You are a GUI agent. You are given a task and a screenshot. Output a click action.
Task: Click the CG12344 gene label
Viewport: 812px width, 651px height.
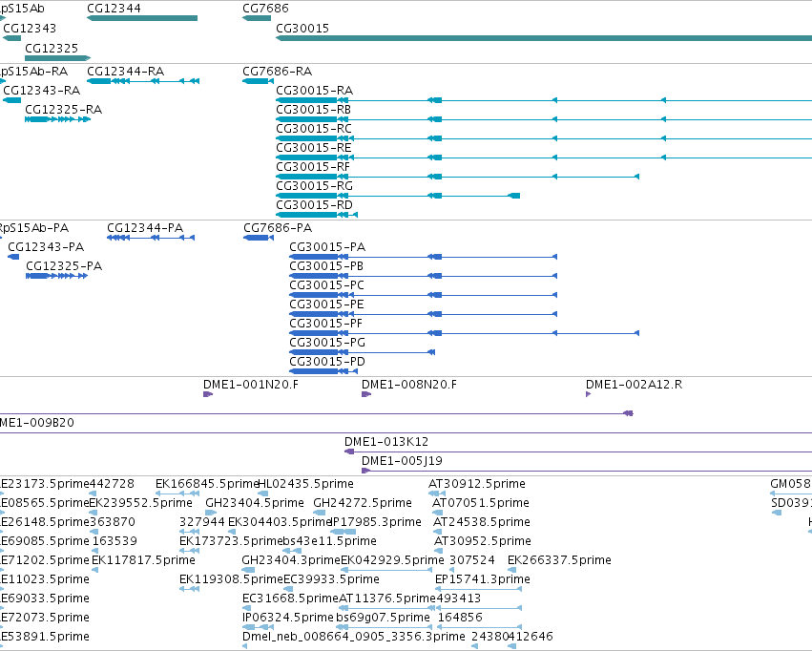[114, 9]
